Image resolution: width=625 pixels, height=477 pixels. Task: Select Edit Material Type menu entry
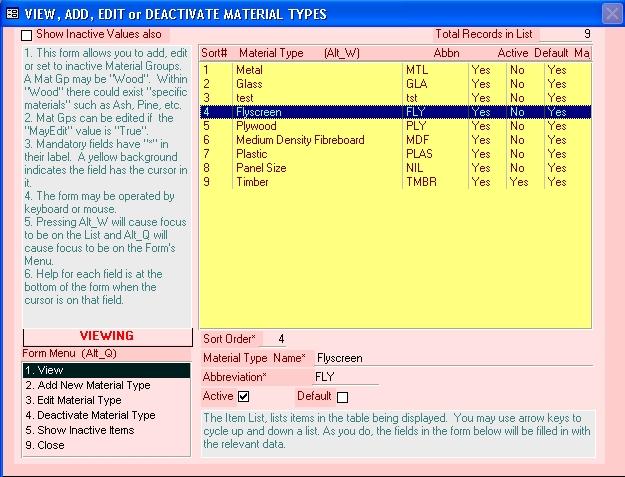tap(106, 400)
